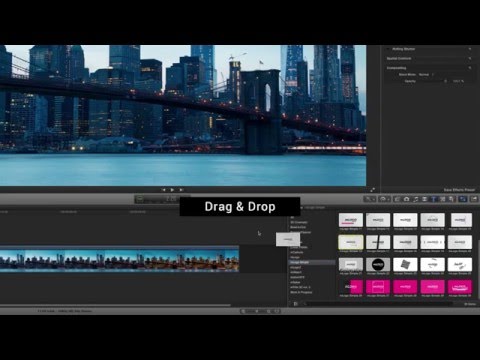
Task: Click the Compositing header
Action: (x=396, y=68)
